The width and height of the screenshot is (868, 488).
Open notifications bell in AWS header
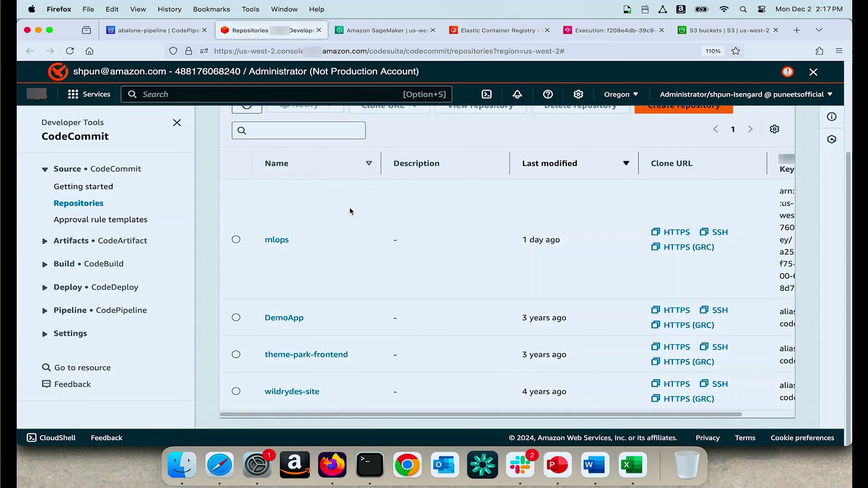point(517,94)
